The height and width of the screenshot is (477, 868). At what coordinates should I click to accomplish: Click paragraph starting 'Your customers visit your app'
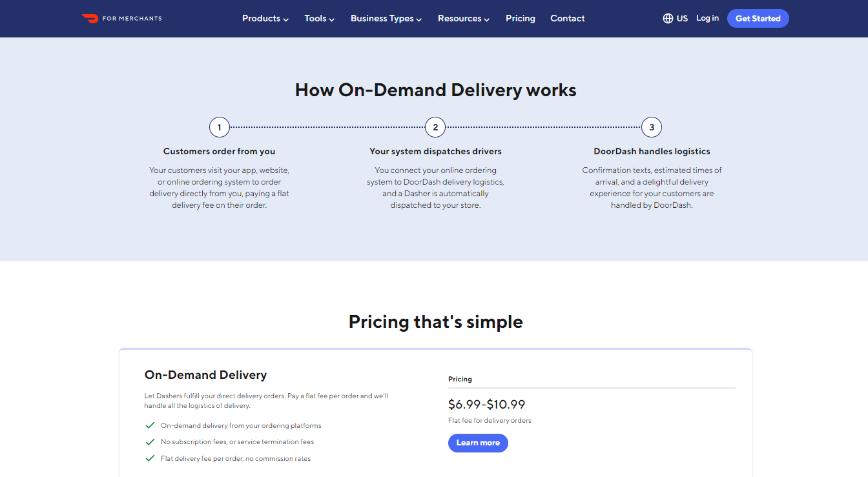(220, 188)
